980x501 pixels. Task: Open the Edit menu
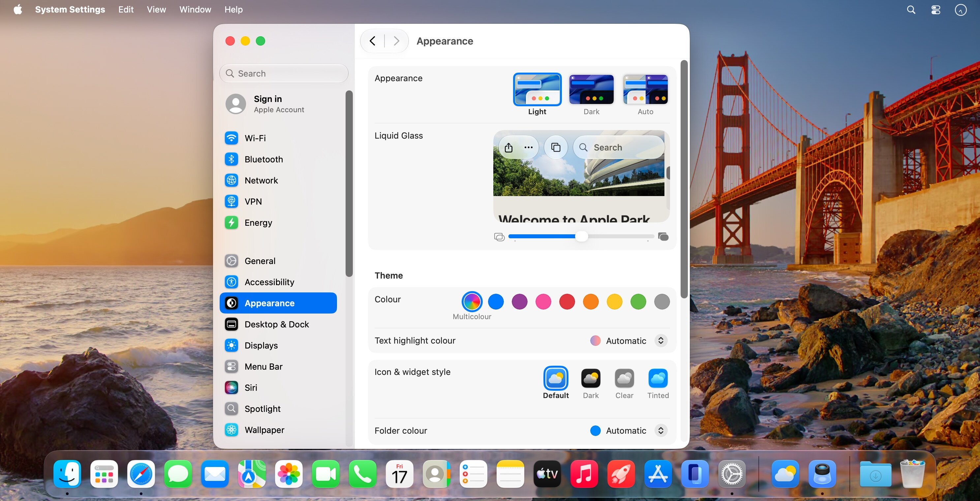click(x=126, y=10)
